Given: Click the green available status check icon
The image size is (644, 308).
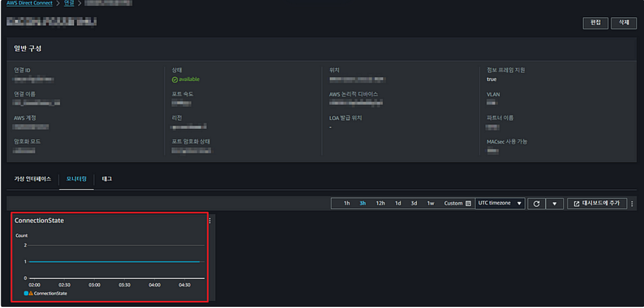Looking at the screenshot, I should click(x=175, y=79).
